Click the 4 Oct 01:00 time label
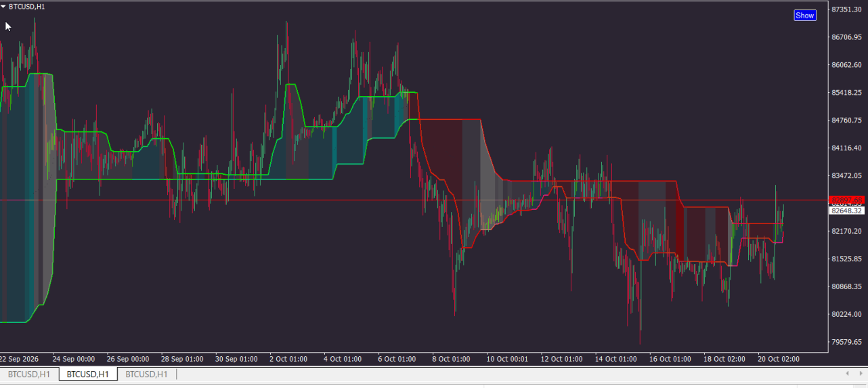868x388 pixels. click(x=343, y=359)
